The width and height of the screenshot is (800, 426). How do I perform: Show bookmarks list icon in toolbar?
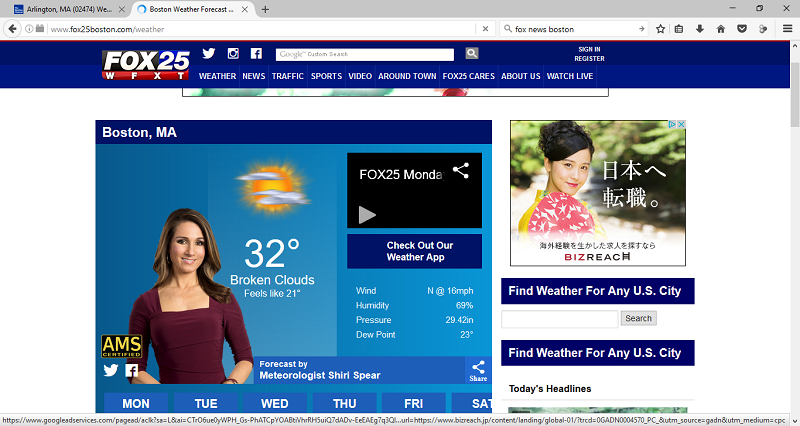(x=679, y=29)
